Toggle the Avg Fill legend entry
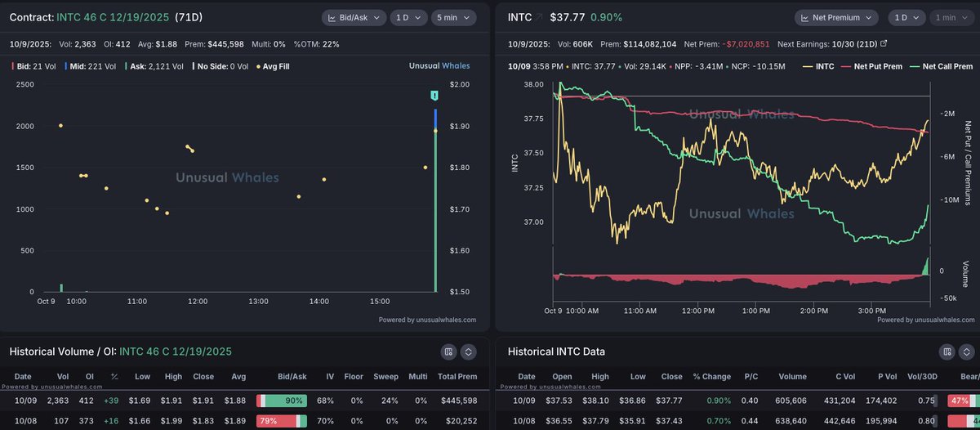980x430 pixels. [x=274, y=66]
